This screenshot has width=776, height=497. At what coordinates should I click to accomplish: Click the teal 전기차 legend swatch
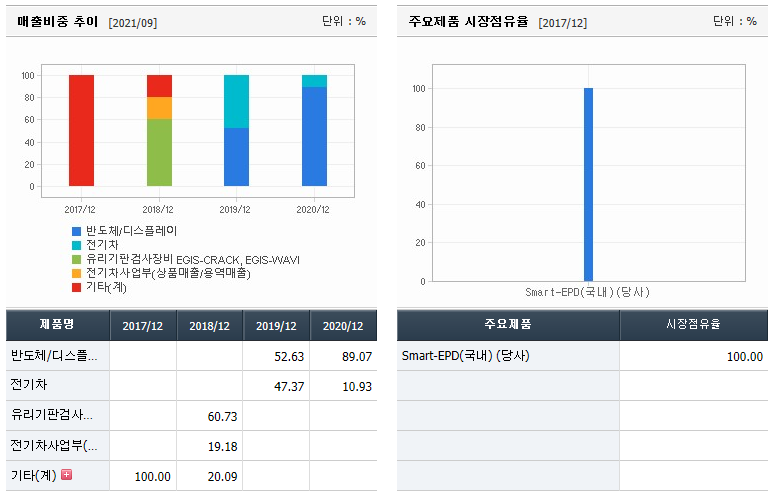[76, 245]
